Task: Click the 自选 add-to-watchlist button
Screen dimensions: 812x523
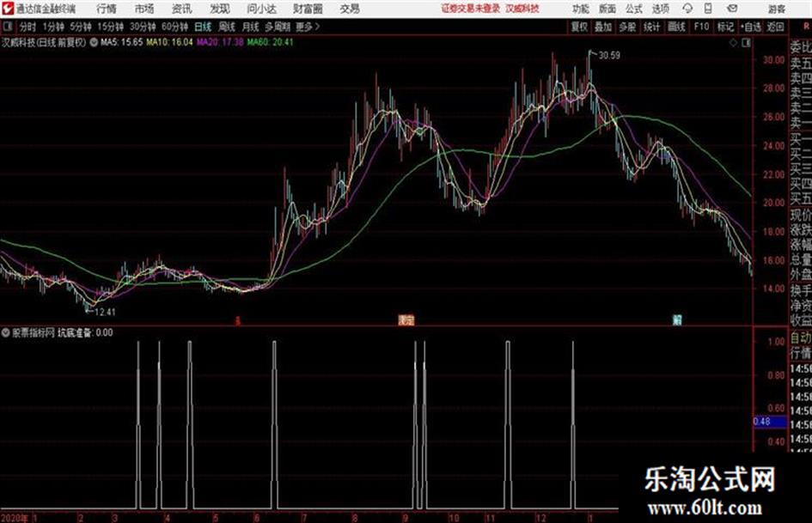Action: (751, 27)
